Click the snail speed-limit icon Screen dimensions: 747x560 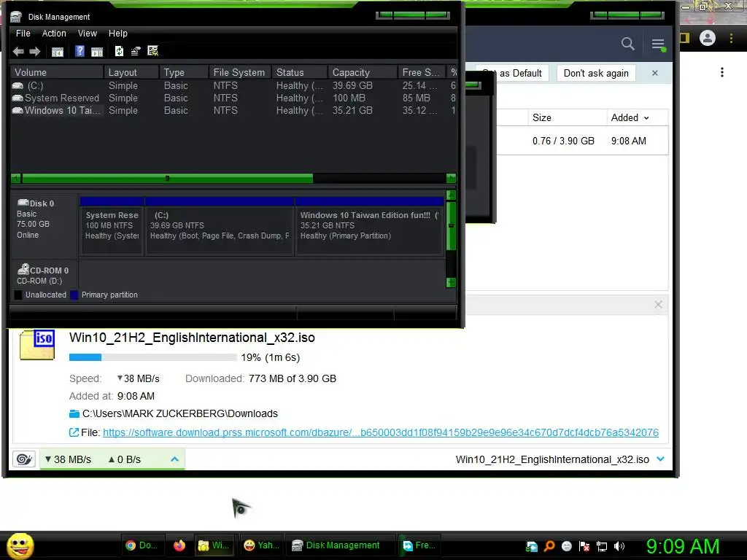(24, 459)
